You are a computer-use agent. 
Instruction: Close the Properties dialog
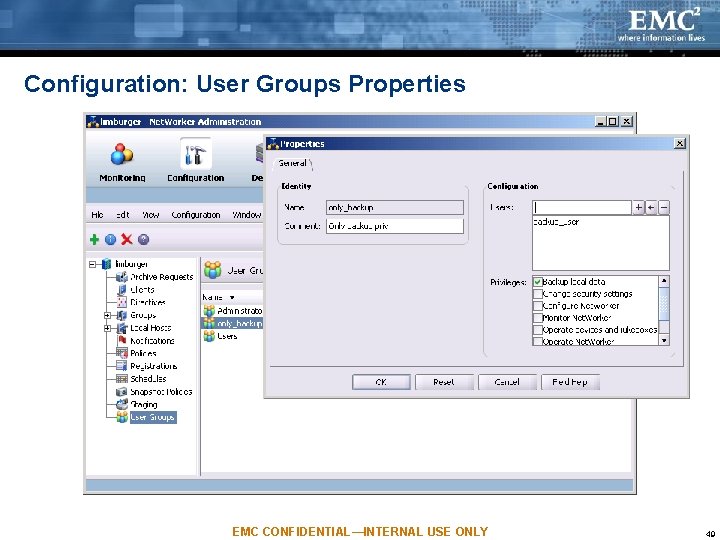coord(680,143)
